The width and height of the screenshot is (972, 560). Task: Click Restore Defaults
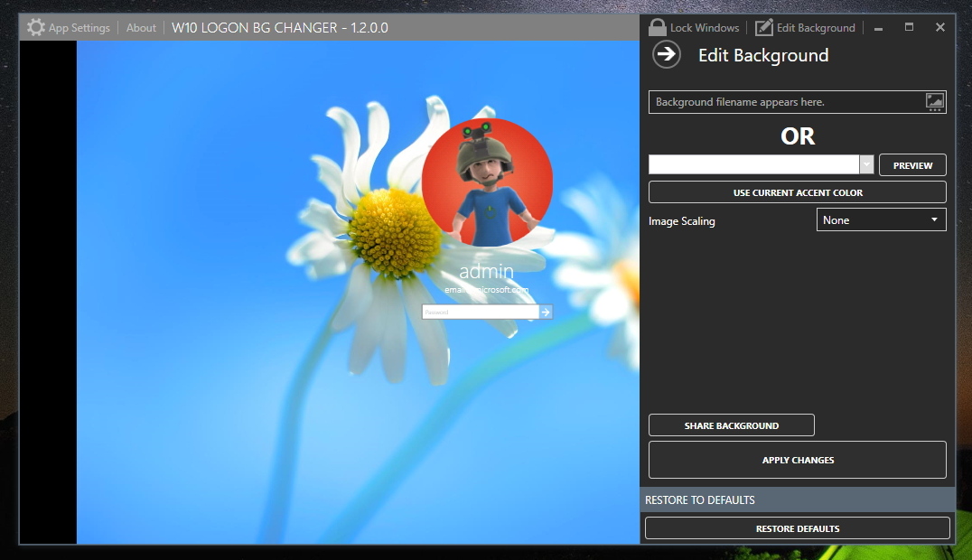(797, 528)
